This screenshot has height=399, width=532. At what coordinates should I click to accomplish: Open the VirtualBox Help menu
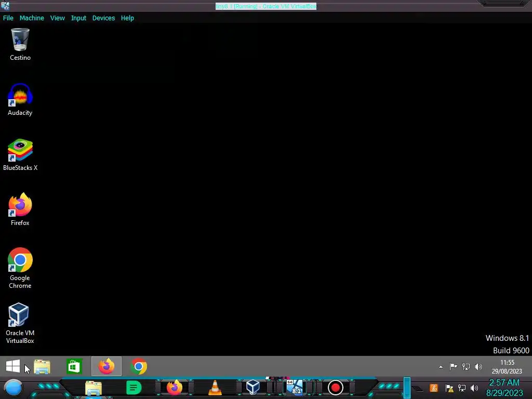pos(127,18)
